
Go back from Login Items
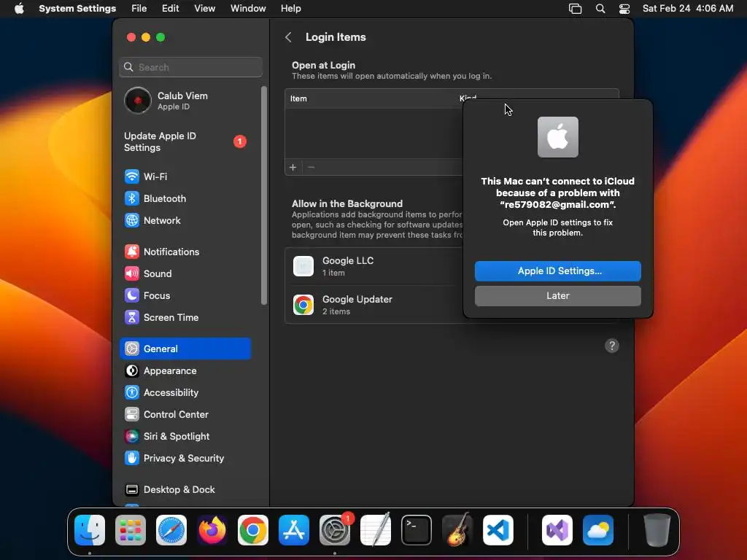click(288, 37)
